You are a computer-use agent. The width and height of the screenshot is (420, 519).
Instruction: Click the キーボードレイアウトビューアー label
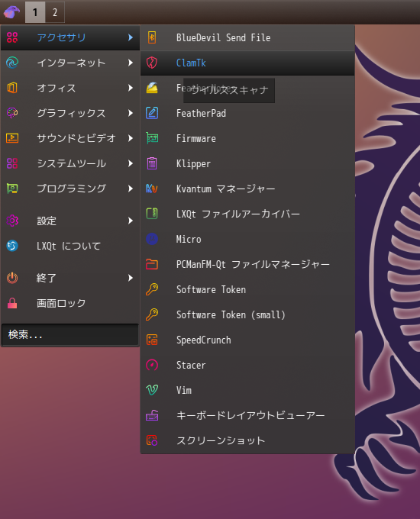coord(250,415)
